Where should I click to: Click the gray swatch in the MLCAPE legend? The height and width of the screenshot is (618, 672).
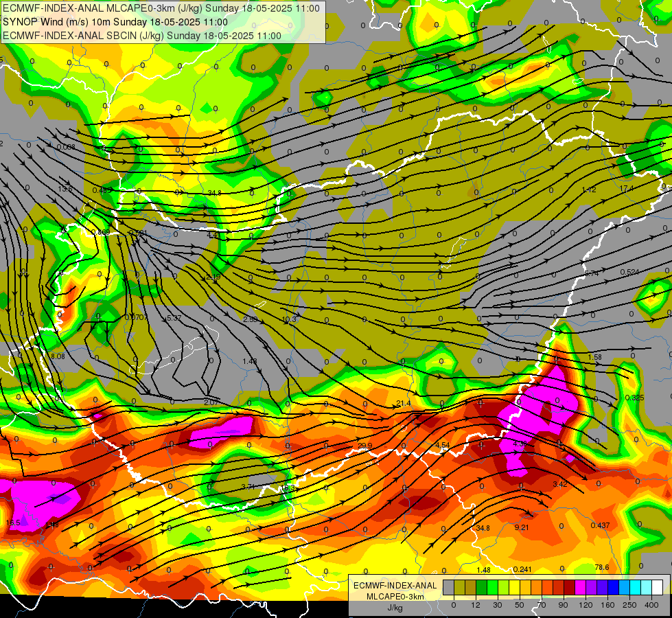pyautogui.click(x=449, y=587)
